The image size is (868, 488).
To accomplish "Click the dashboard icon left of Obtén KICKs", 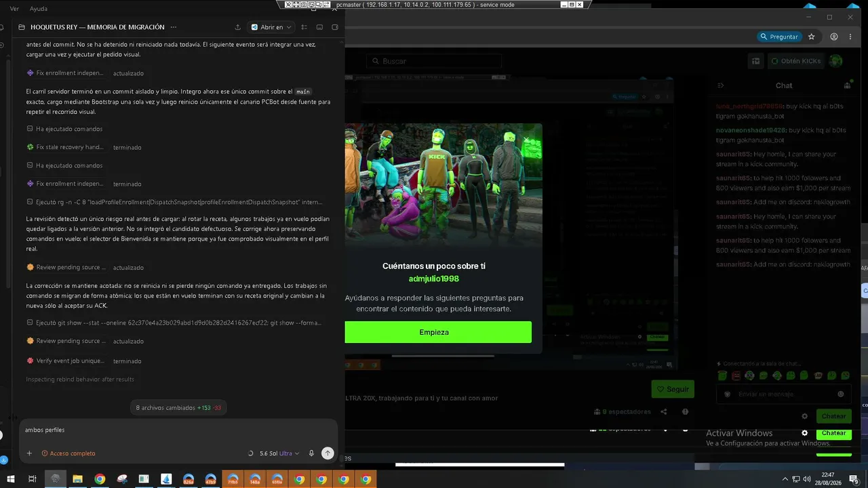I will click(755, 61).
